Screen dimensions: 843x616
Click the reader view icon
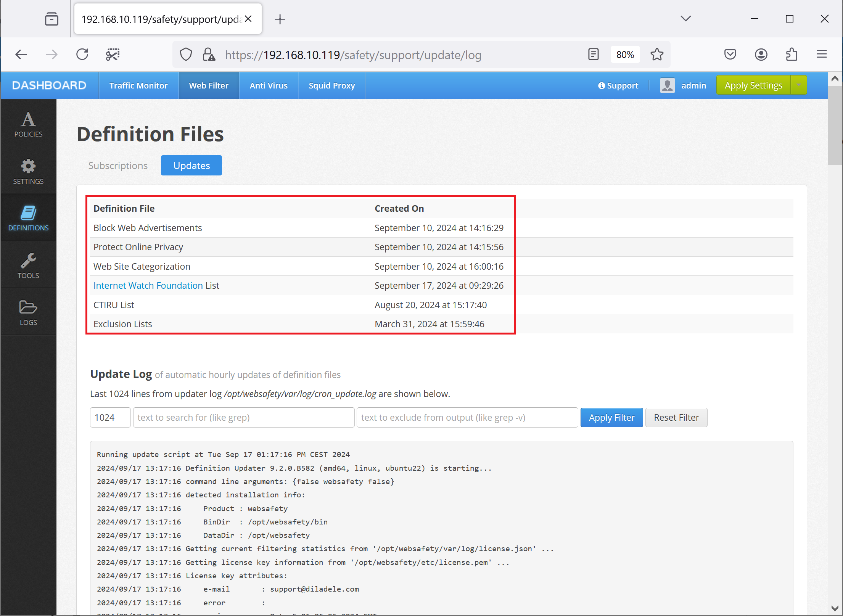click(594, 55)
